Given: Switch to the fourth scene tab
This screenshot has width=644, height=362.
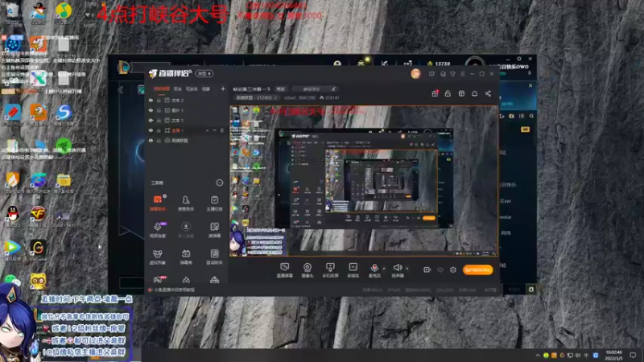Looking at the screenshot, I should (206, 88).
